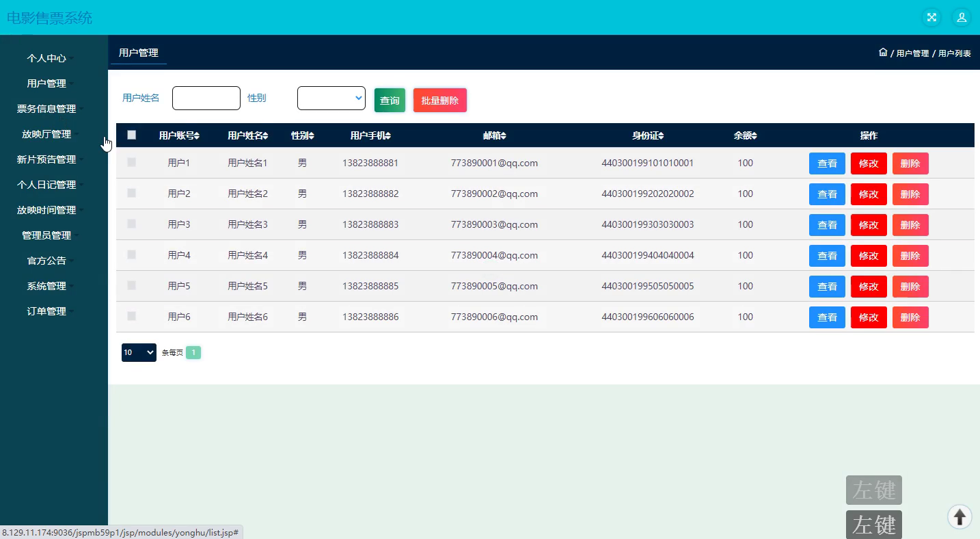The width and height of the screenshot is (980, 539).
Task: Check the box for 用户2 row
Action: 132,193
